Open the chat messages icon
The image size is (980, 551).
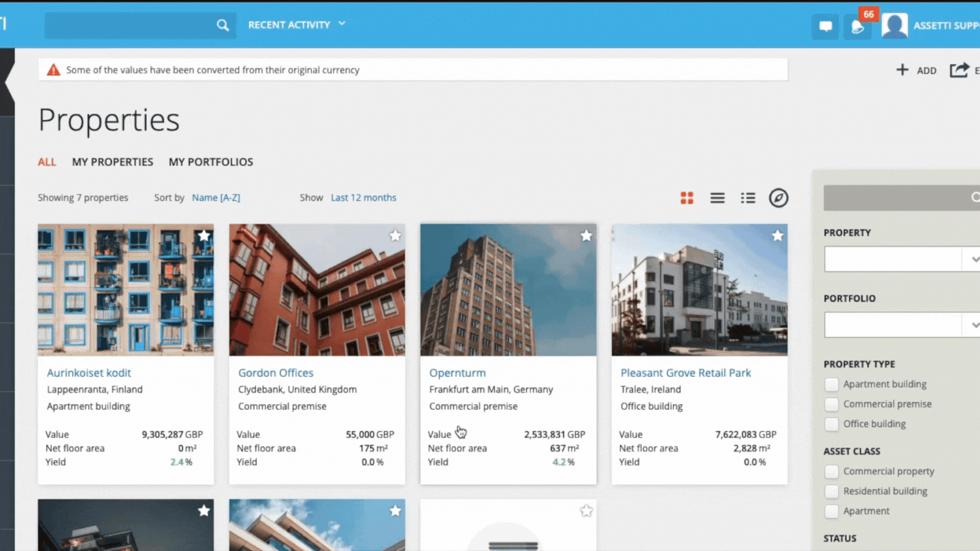(x=825, y=27)
